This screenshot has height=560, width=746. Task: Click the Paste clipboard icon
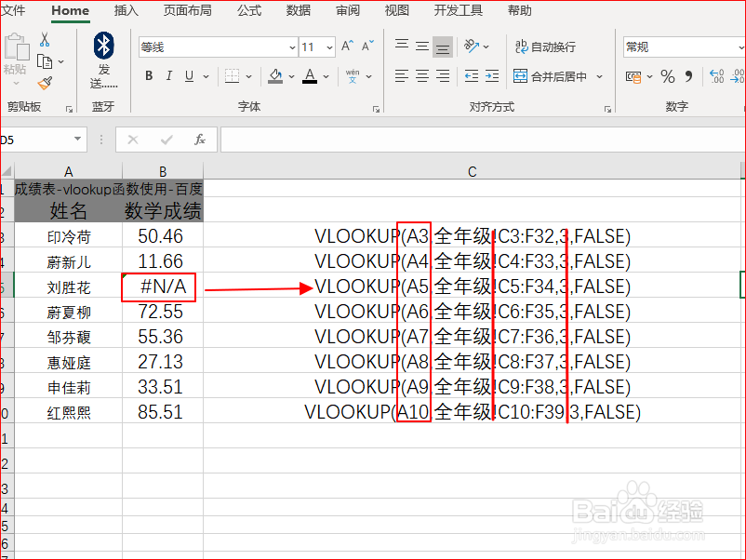coord(16,47)
